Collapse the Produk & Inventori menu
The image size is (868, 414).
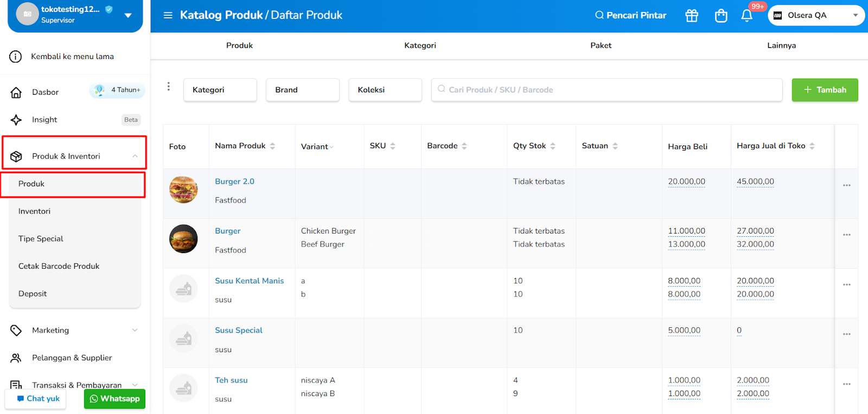(x=135, y=156)
